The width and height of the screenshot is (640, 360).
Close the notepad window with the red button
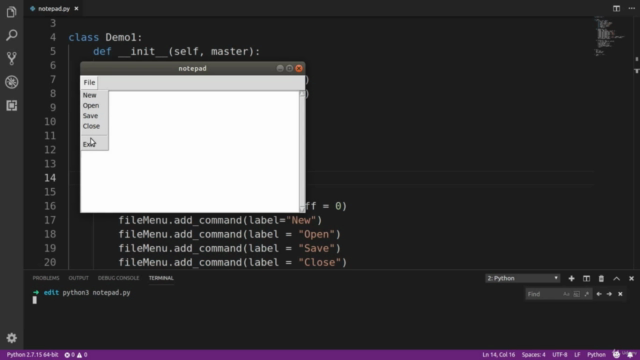point(299,68)
